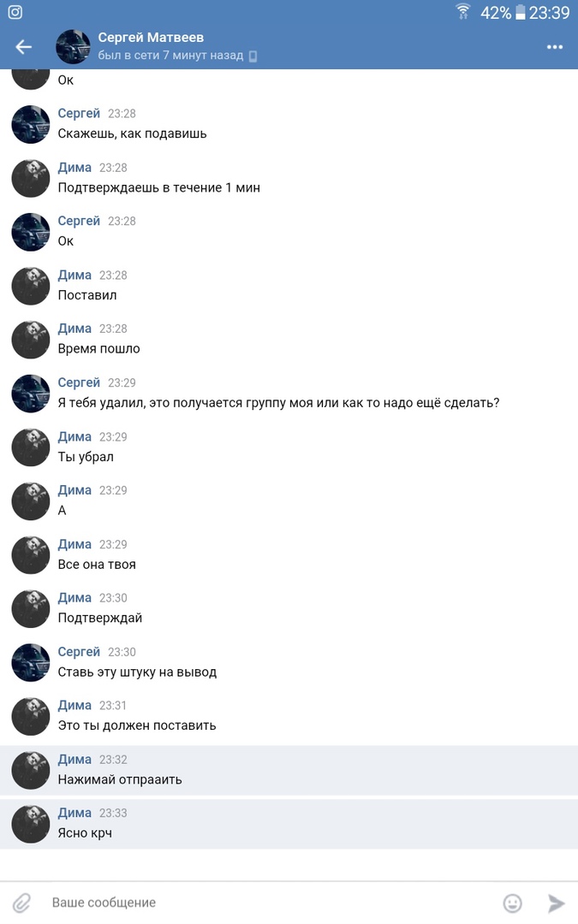Open the three-dot options menu
This screenshot has height=924, width=578.
pos(554,46)
